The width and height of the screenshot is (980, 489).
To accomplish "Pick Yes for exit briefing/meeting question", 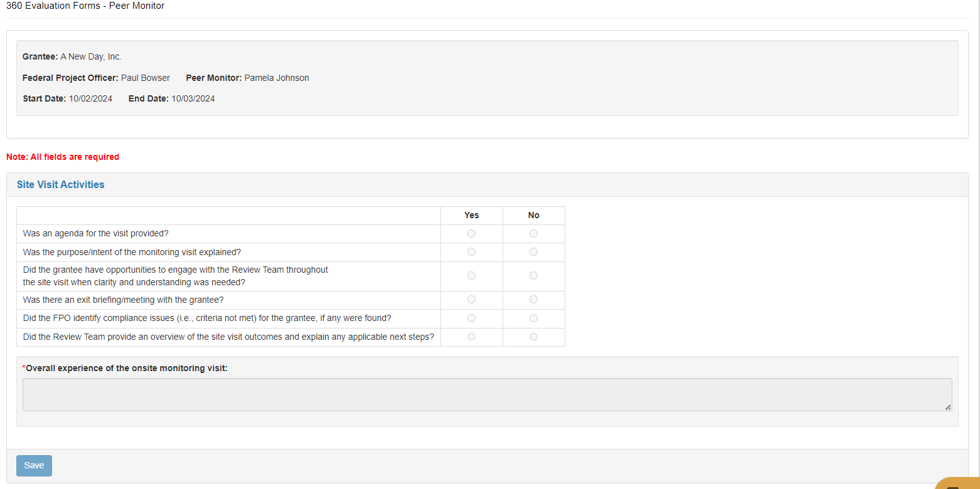I will click(x=471, y=300).
